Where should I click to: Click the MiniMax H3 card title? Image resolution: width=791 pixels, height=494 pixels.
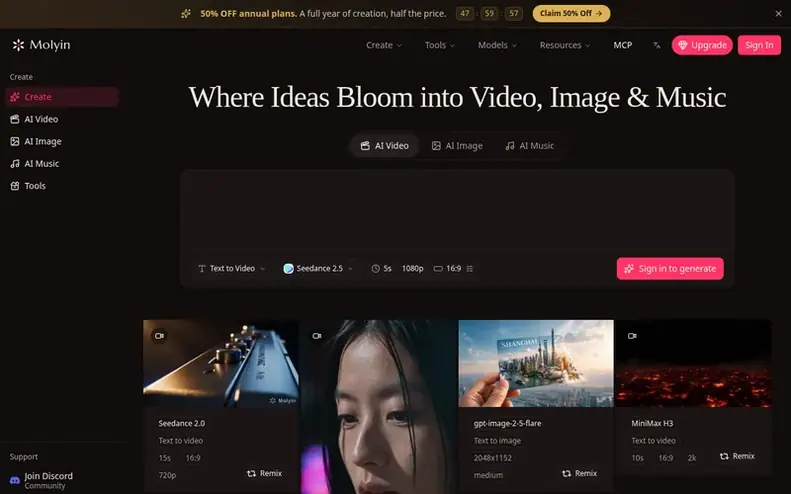(652, 423)
